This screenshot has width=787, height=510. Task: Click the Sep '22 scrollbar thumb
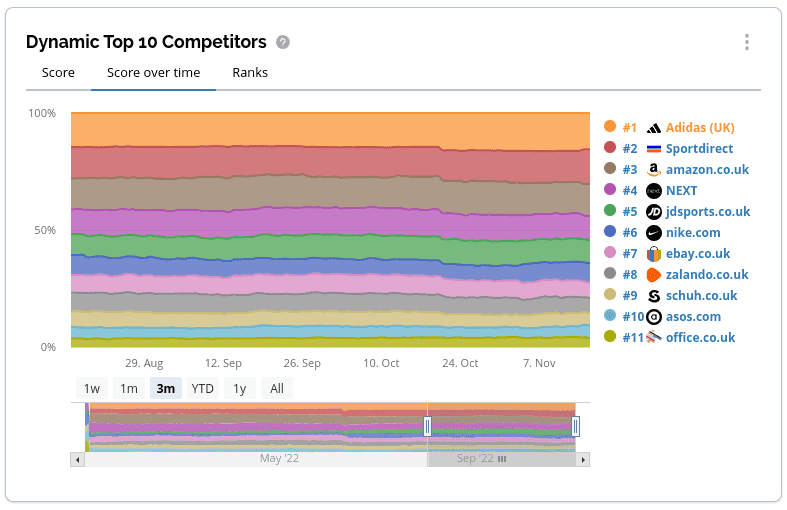click(x=501, y=459)
